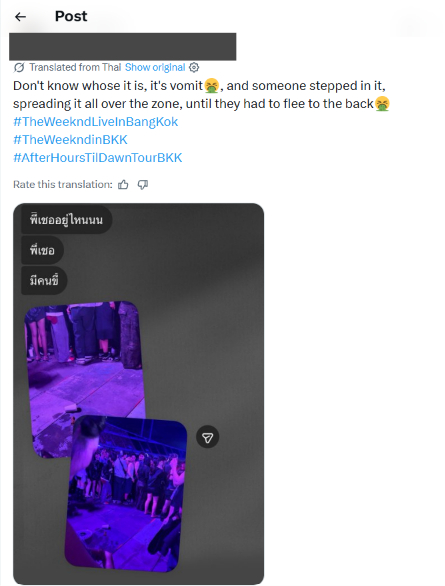Click Show original link
Viewport: 445px width, 586px height.
[x=155, y=67]
